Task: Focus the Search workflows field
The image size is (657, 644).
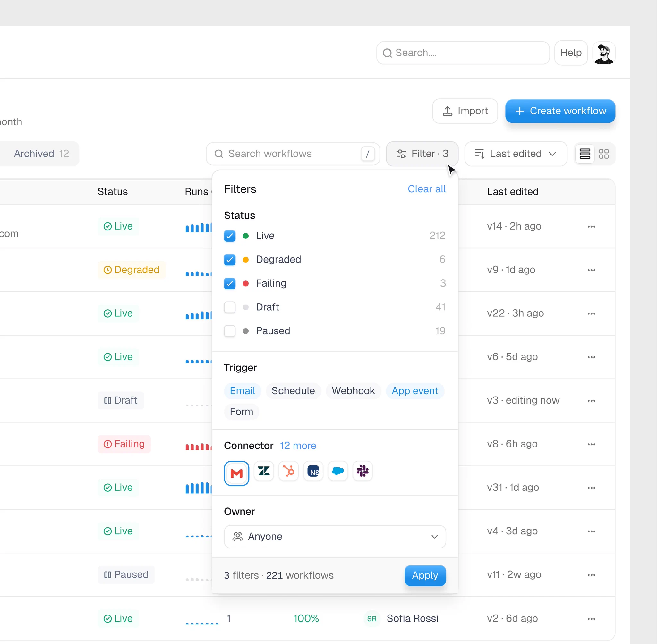Action: [293, 154]
